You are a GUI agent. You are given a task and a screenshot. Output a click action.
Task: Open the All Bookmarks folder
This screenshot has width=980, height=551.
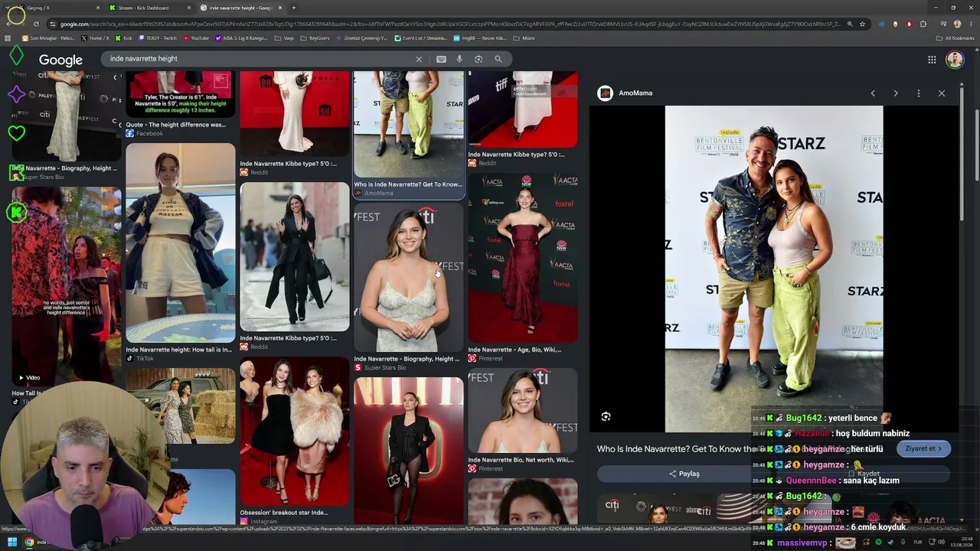click(955, 37)
